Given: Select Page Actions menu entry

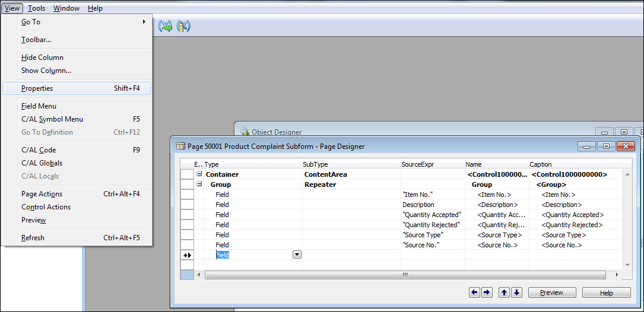Looking at the screenshot, I should [77, 194].
